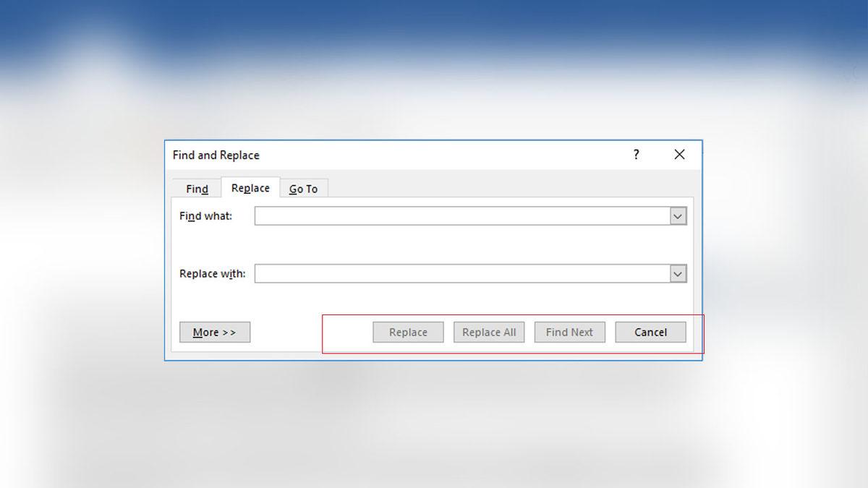This screenshot has width=868, height=488.
Task: Focus the Replace with text field
Action: [x=461, y=274]
